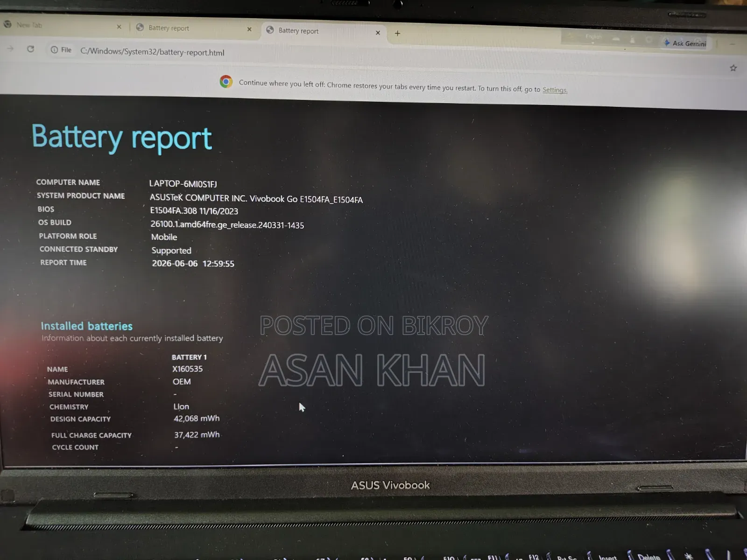Viewport: 747px width, 560px height.
Task: Click the "CHEMISTRY" label
Action: click(69, 407)
